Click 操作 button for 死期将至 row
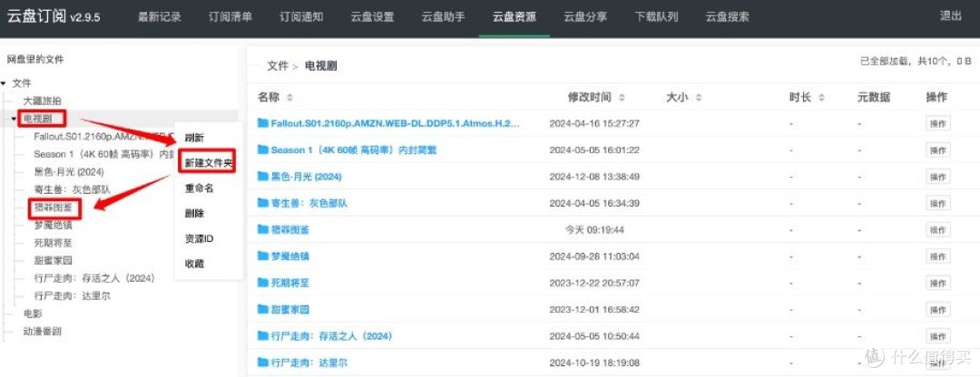 point(938,283)
